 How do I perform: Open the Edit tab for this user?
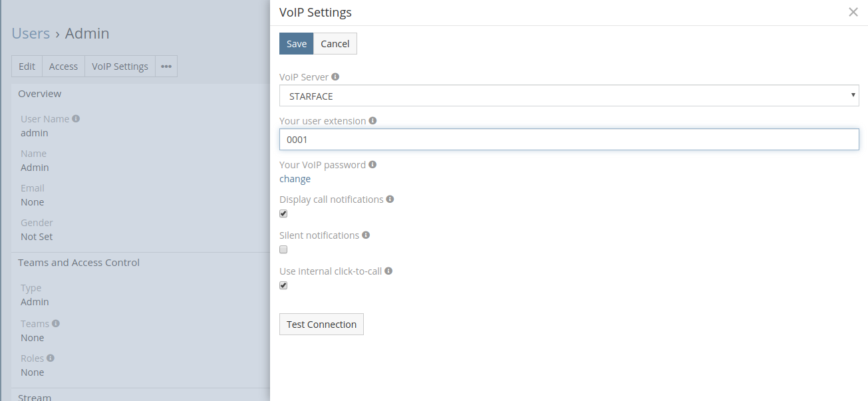click(27, 66)
